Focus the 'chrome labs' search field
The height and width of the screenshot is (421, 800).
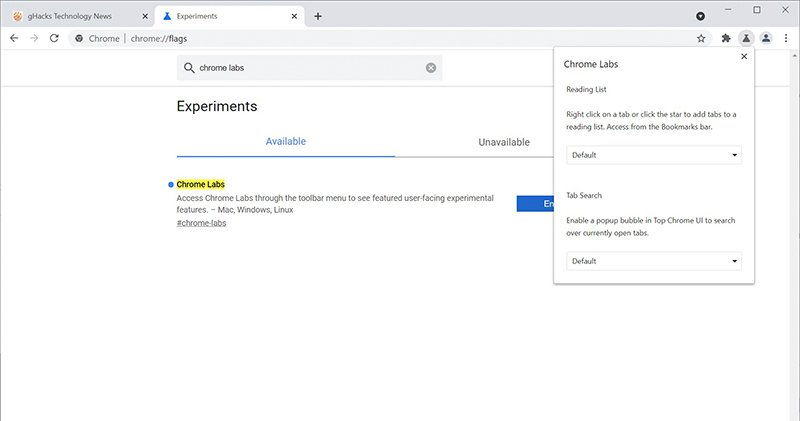309,68
